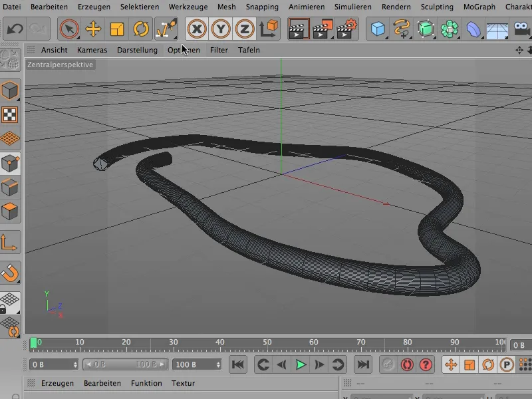Open the Datei menu
Viewport: 532px width, 399px height.
tap(12, 7)
